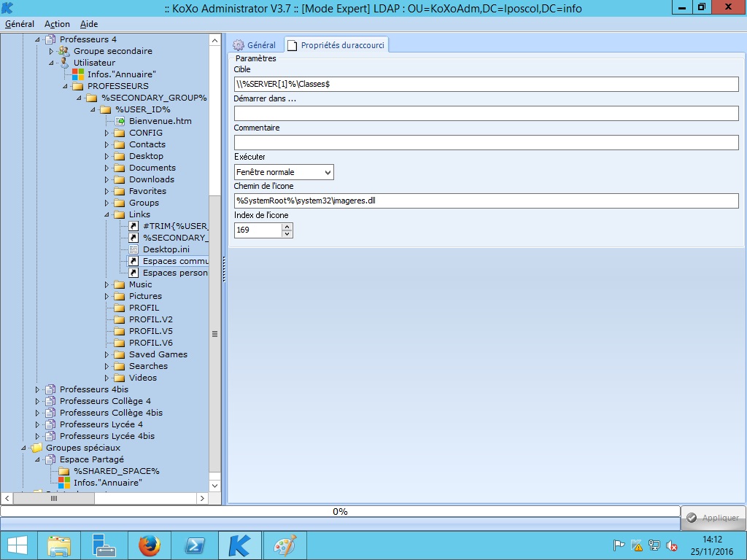Image resolution: width=747 pixels, height=560 pixels.
Task: Open PowerShell from the taskbar
Action: [x=194, y=545]
